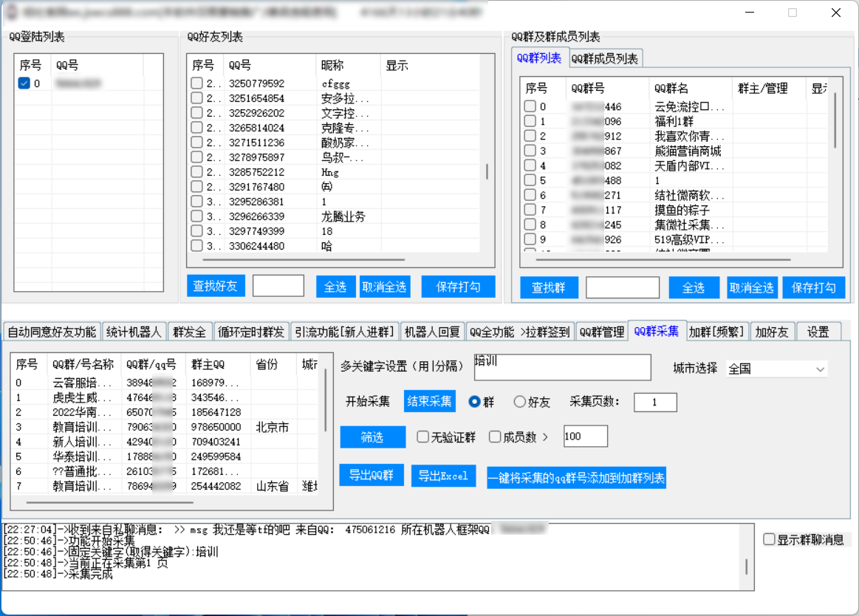Image resolution: width=859 pixels, height=616 pixels.
Task: Select the 好友 radio button
Action: click(519, 402)
